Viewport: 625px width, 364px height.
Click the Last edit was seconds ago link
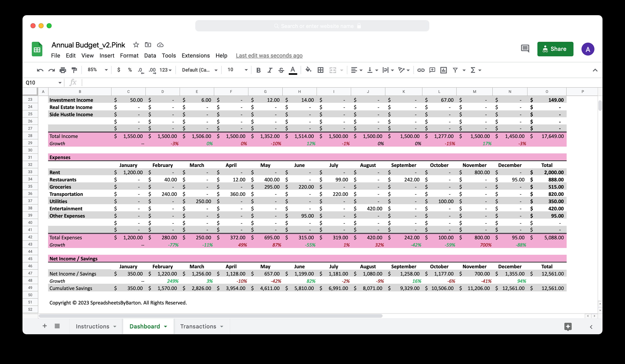[269, 56]
